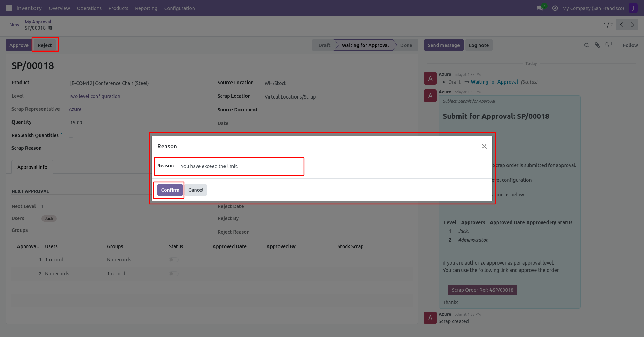
Task: Click the gear icon beside SP/00018
Action: [x=50, y=28]
